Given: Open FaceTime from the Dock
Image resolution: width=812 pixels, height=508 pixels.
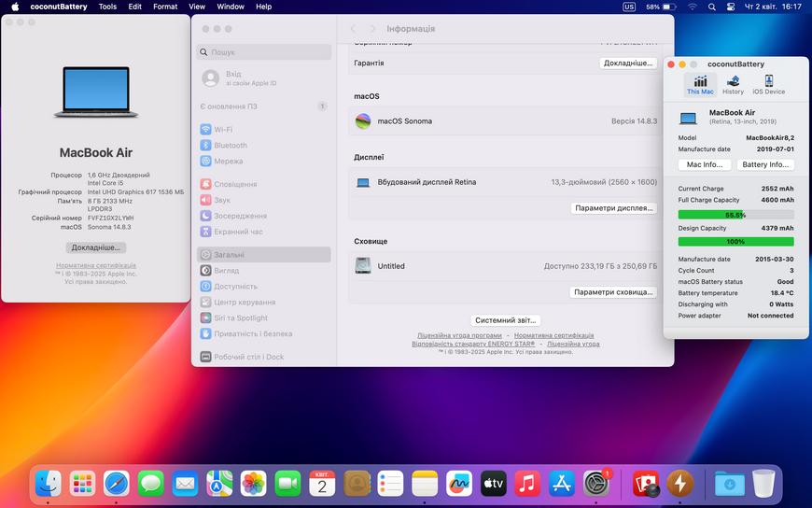Looking at the screenshot, I should click(x=287, y=484).
